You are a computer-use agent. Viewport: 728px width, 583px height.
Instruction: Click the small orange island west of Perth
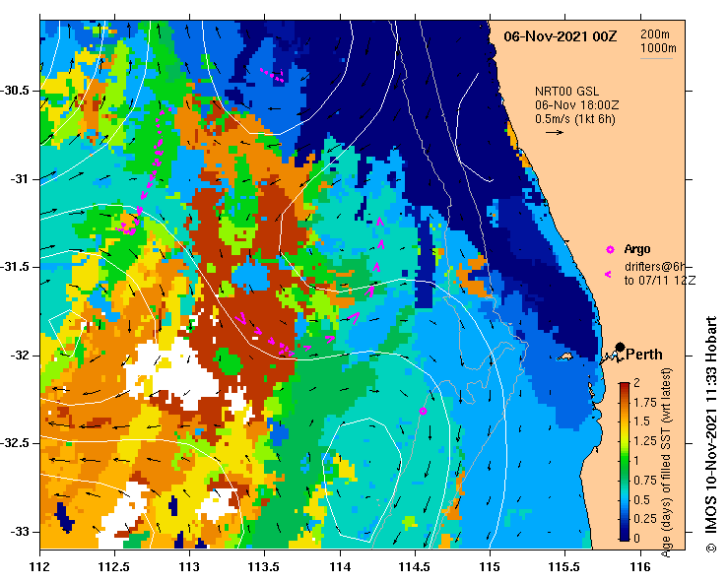point(563,356)
